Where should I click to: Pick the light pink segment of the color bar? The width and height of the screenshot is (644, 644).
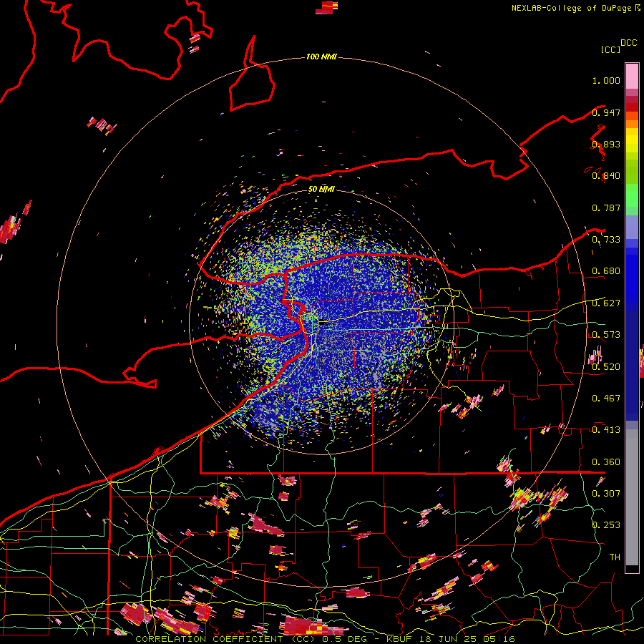tap(632, 76)
